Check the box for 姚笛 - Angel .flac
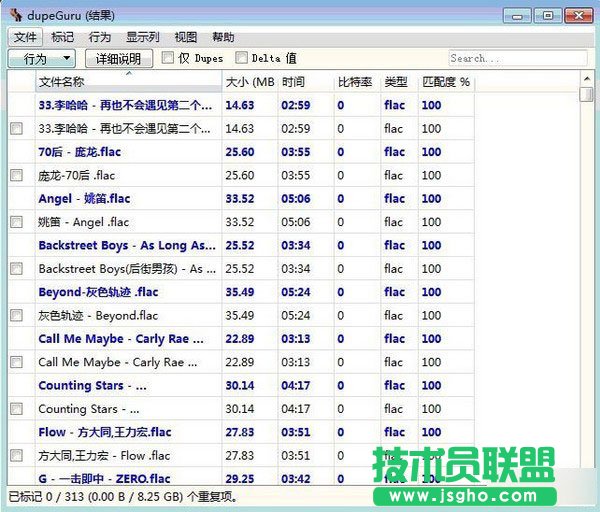This screenshot has width=600, height=512. [x=16, y=222]
